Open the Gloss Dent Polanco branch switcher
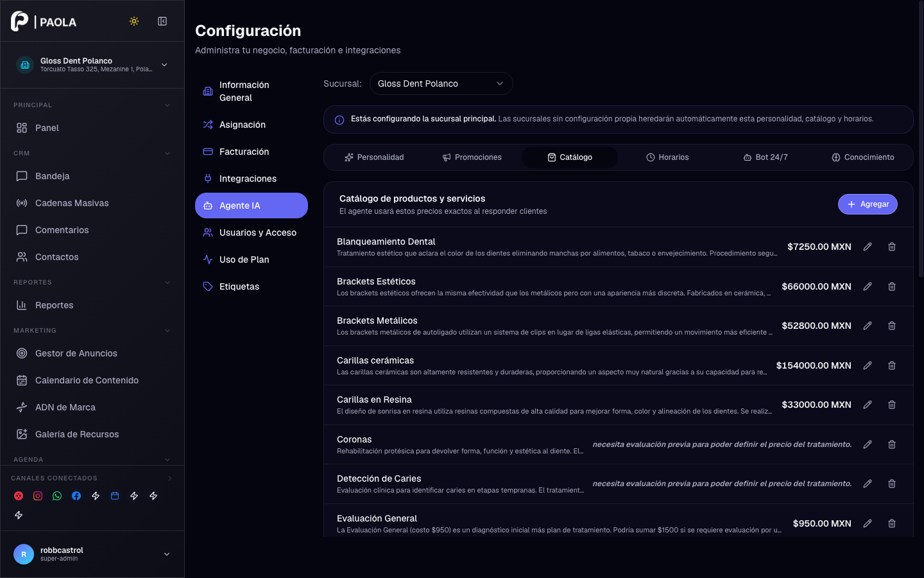Screen dimensions: 924x578 pyautogui.click(x=92, y=65)
